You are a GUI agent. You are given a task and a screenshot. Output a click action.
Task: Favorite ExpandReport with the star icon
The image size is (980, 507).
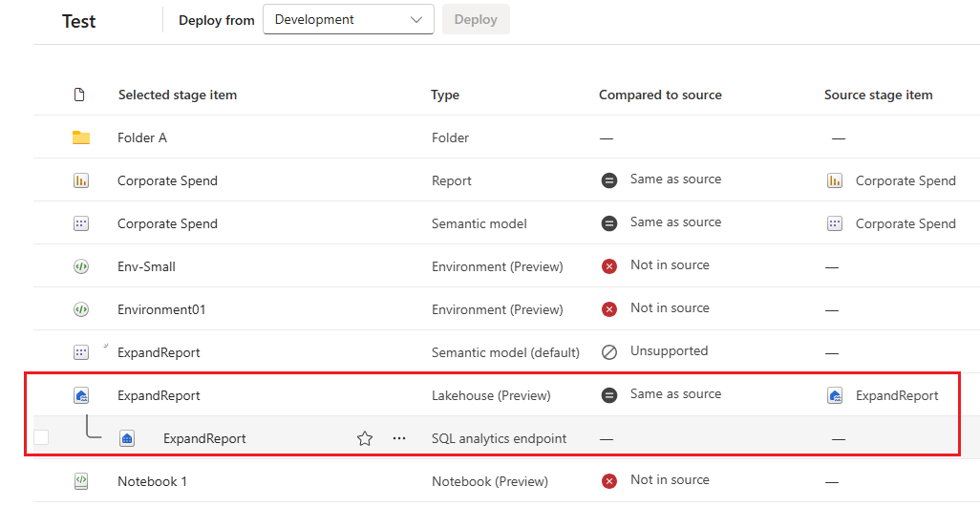[364, 438]
